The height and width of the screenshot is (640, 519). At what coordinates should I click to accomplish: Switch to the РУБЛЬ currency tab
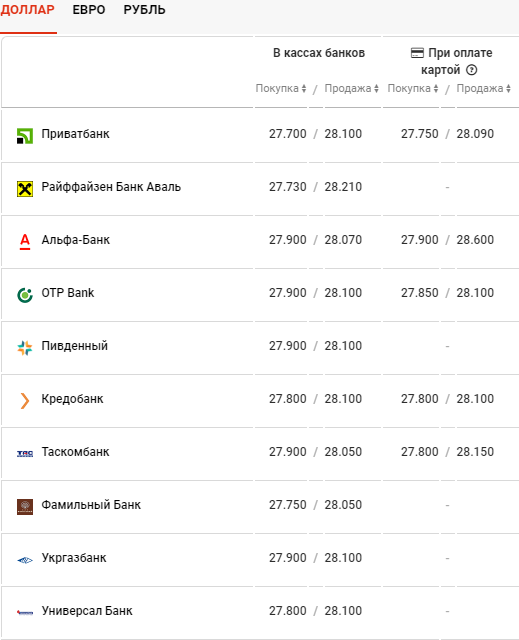click(144, 10)
